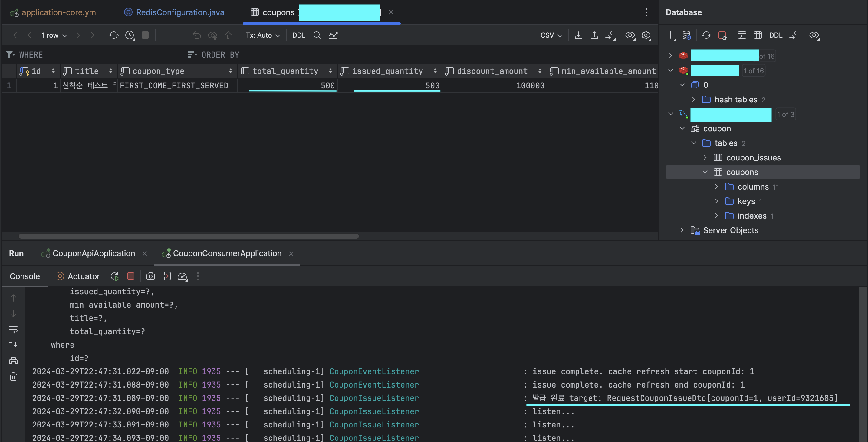Add a new row to the table

165,35
